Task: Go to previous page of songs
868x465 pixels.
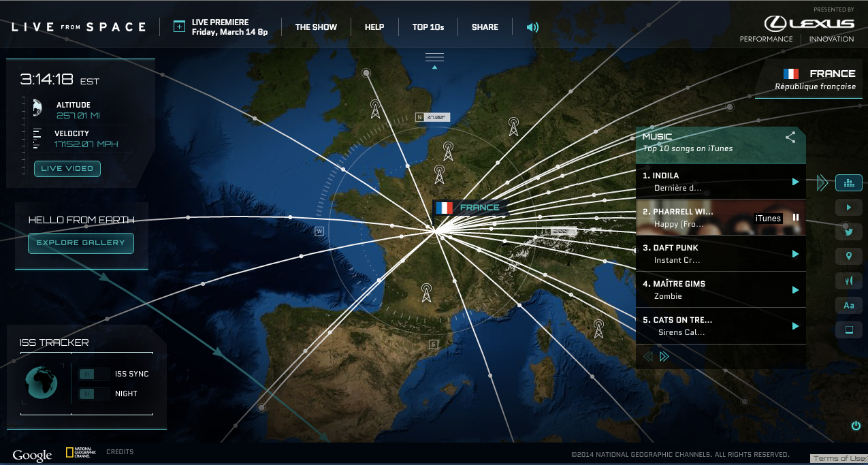Action: pos(648,356)
